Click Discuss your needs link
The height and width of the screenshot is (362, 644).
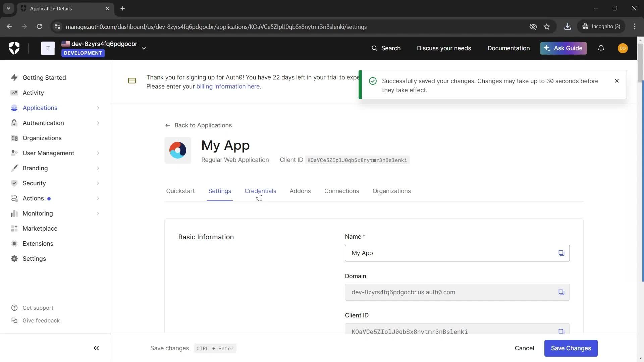444,48
